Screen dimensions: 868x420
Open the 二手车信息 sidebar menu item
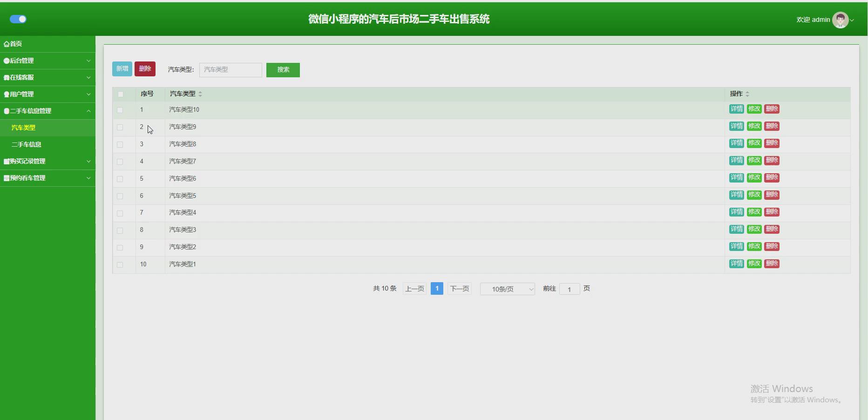tap(26, 144)
